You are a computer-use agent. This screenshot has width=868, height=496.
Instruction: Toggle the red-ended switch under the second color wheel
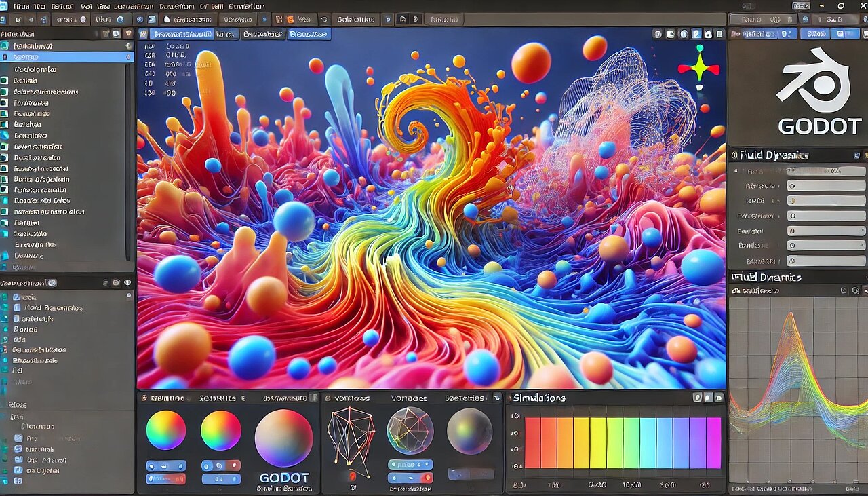point(221,465)
